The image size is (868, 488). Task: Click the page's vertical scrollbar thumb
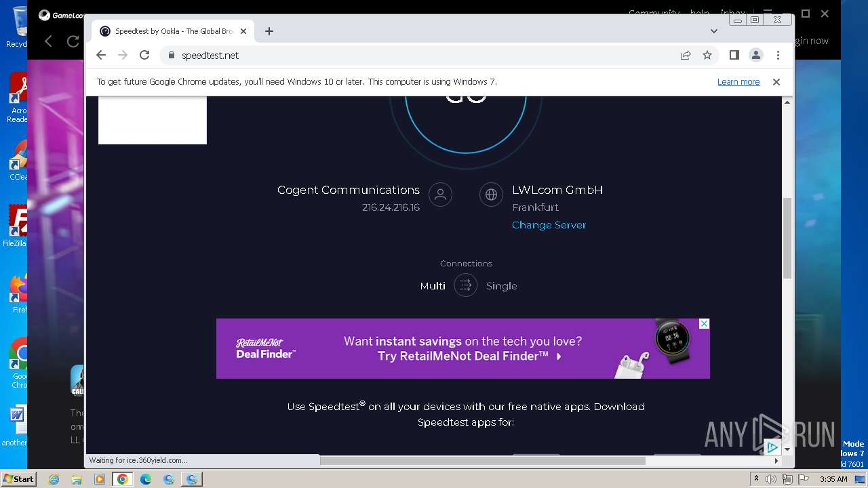[787, 238]
